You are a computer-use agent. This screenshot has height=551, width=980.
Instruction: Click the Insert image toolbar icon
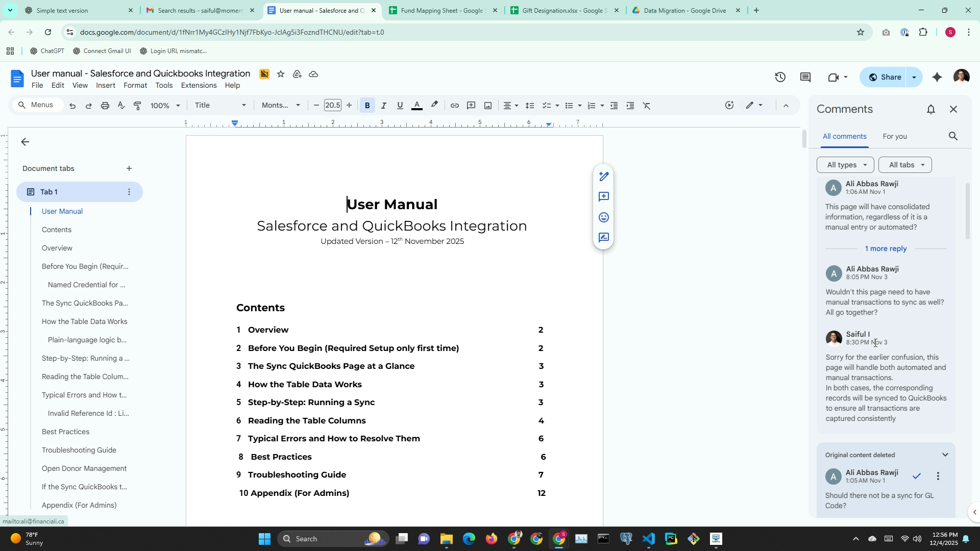pyautogui.click(x=488, y=106)
